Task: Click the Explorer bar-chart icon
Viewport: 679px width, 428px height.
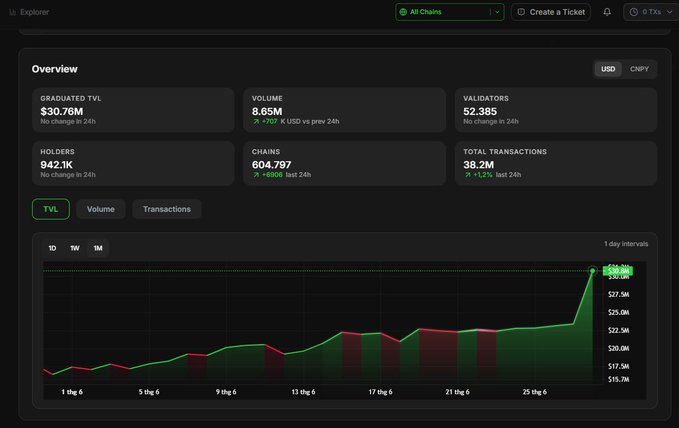Action: tap(13, 12)
